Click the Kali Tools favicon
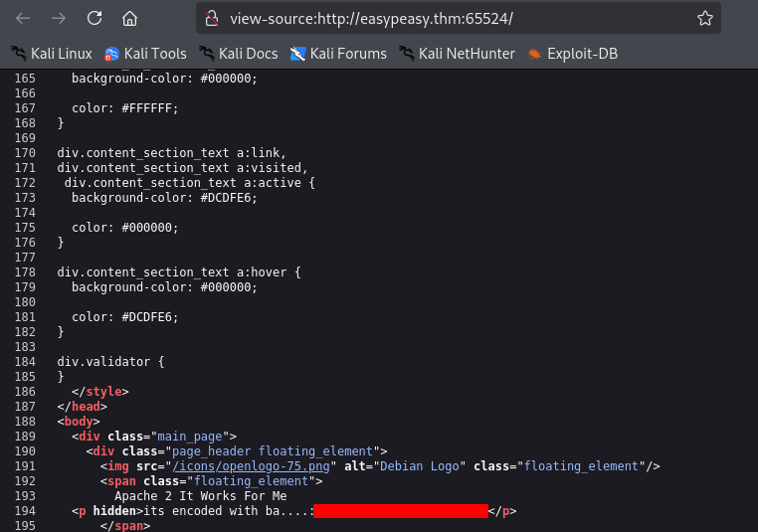The width and height of the screenshot is (758, 532). pyautogui.click(x=111, y=54)
